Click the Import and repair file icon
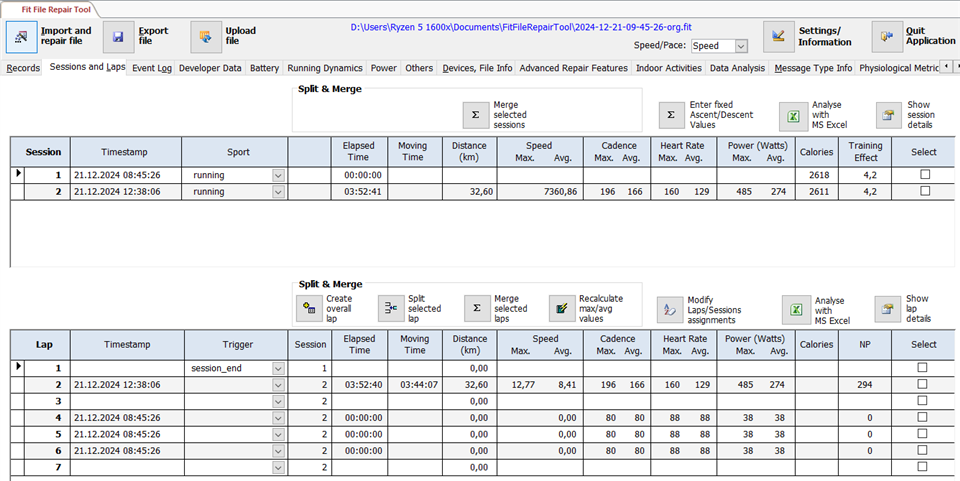The width and height of the screenshot is (960, 481). point(21,37)
